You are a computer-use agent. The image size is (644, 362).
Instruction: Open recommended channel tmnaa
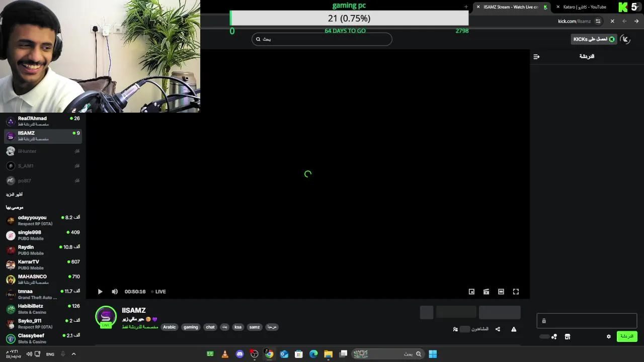[x=43, y=294]
